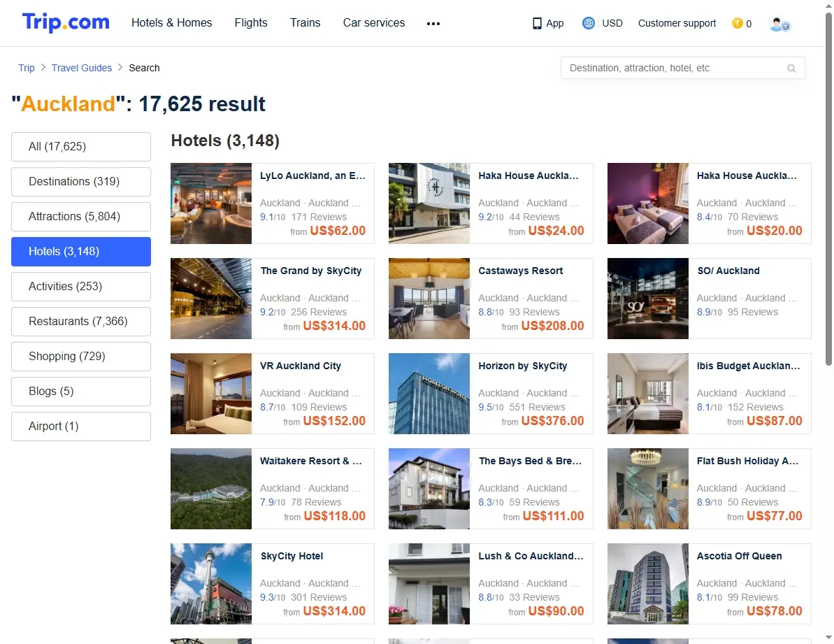This screenshot has width=834, height=644.
Task: Click Castaways Resort title
Action: coord(521,271)
